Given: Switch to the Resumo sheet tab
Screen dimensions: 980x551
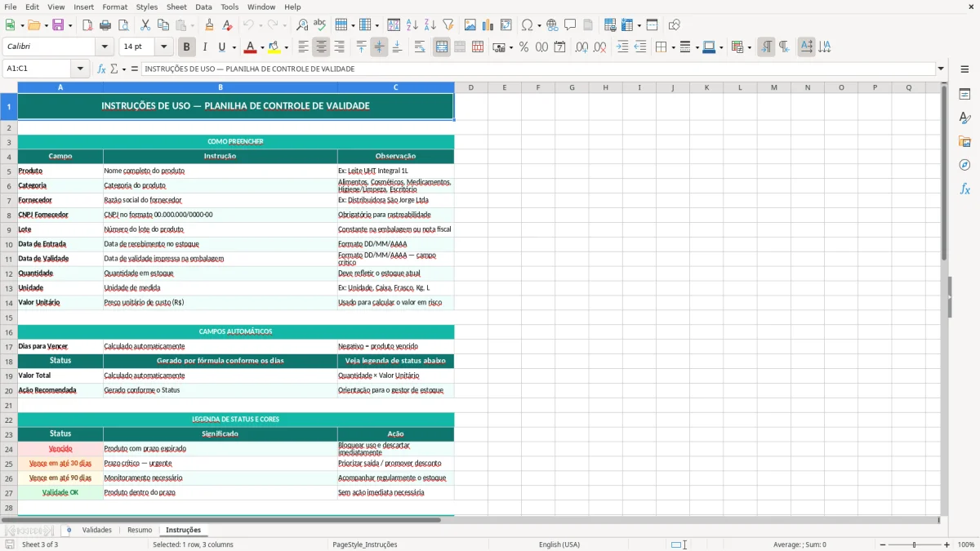Looking at the screenshot, I should (139, 531).
